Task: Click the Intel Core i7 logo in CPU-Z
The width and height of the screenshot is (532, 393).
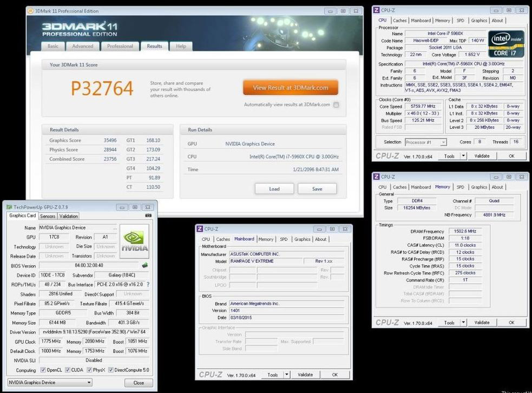Action: [506, 44]
